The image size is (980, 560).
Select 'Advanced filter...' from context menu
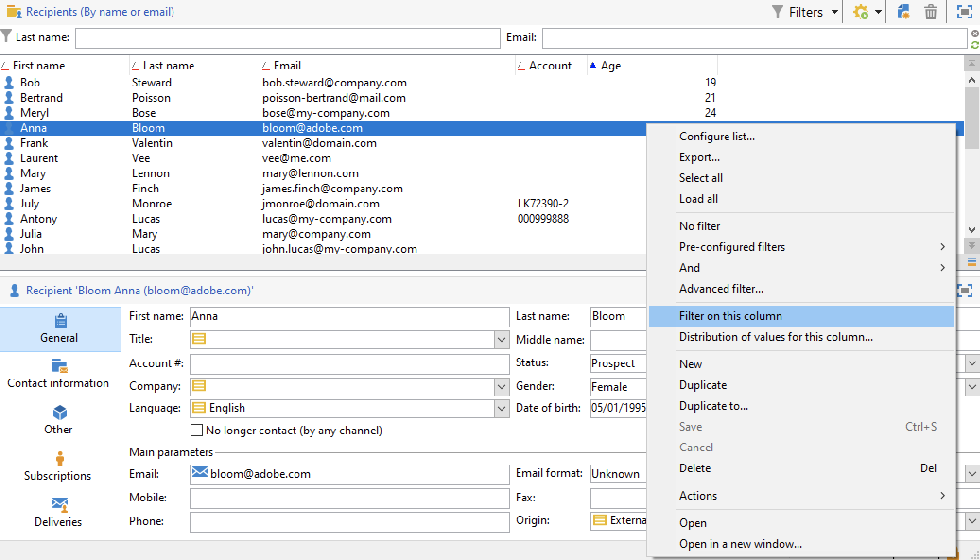pyautogui.click(x=721, y=289)
